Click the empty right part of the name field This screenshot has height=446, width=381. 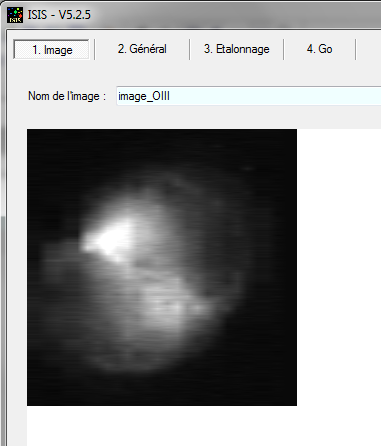click(x=277, y=96)
